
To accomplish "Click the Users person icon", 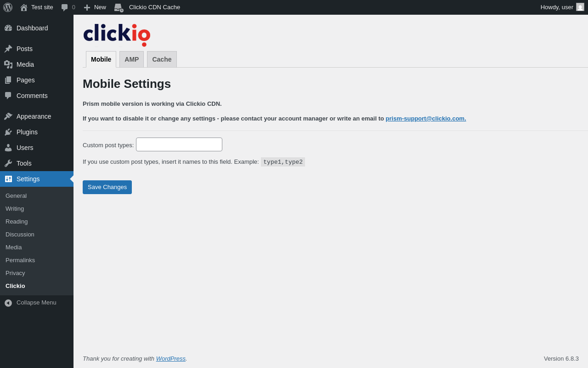I will point(8,148).
